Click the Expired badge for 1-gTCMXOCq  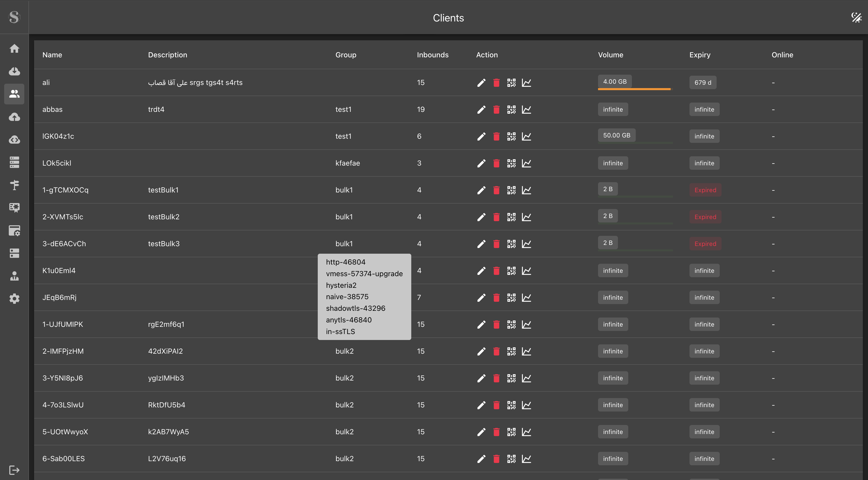point(705,190)
